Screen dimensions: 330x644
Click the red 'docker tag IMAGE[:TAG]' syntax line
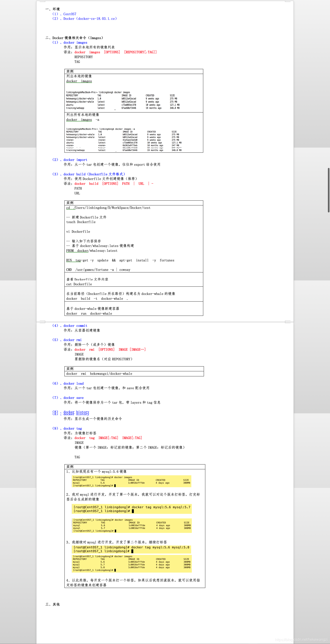pos(108,438)
